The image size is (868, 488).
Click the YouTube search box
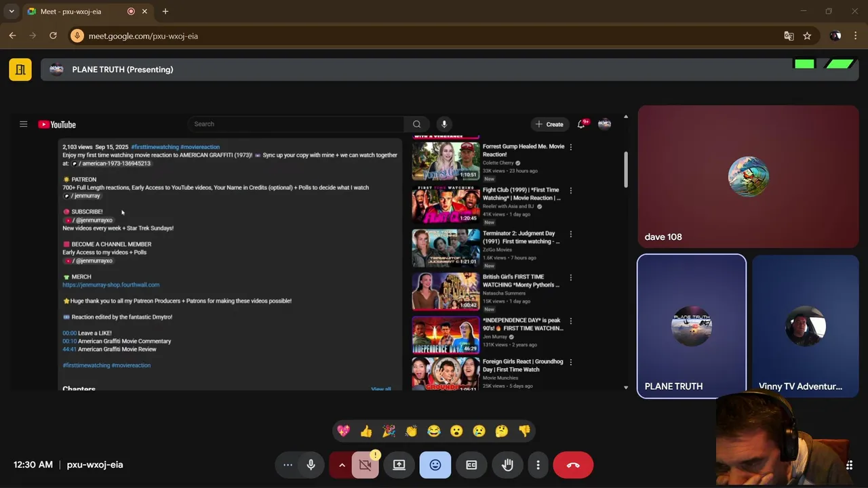pos(296,124)
